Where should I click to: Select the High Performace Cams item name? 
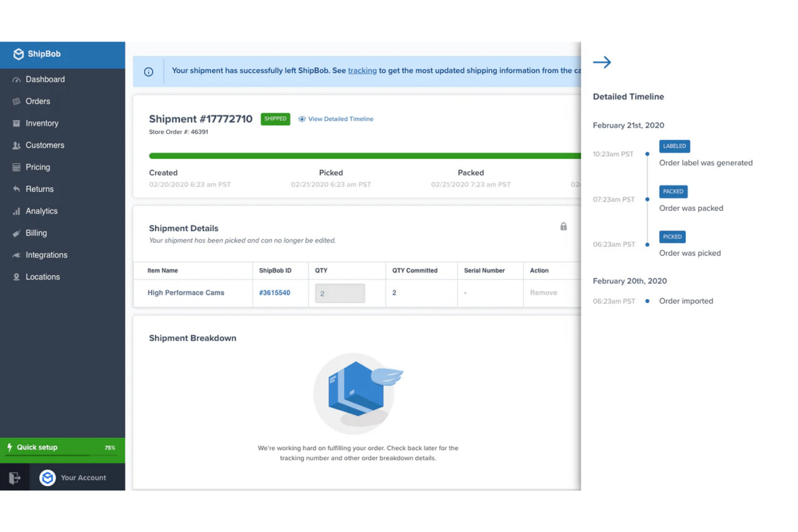(x=186, y=293)
